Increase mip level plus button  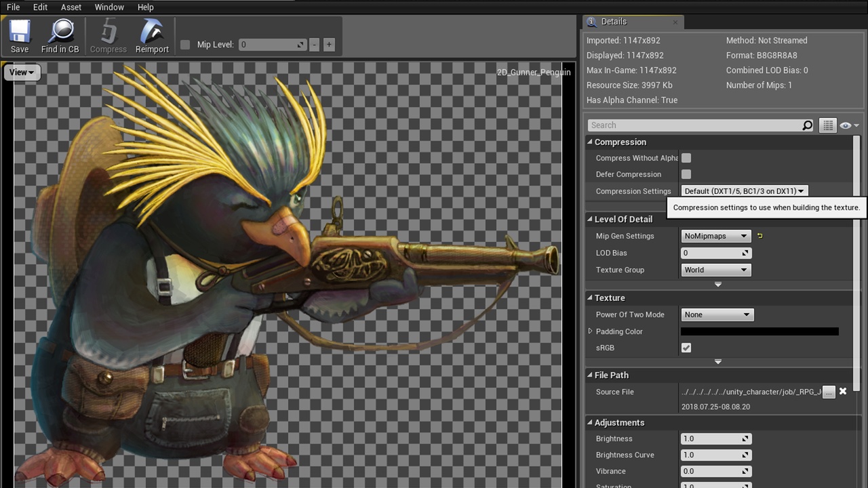click(329, 45)
